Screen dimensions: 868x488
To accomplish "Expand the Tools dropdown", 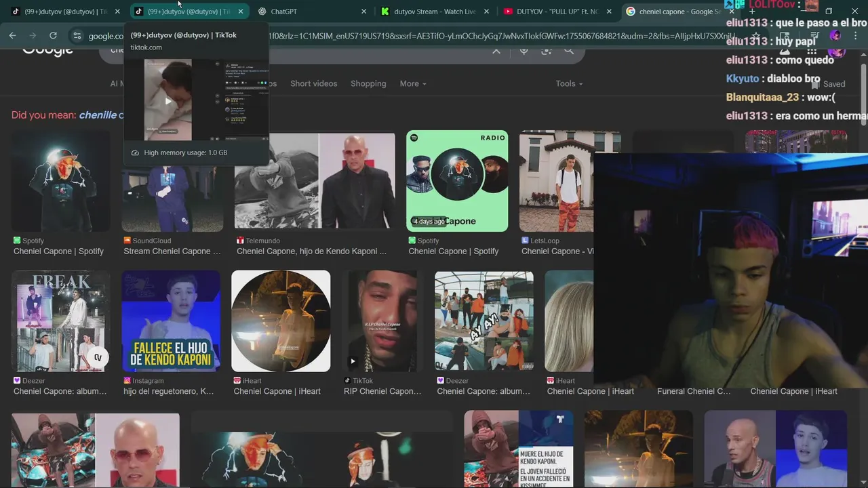I will coord(569,83).
